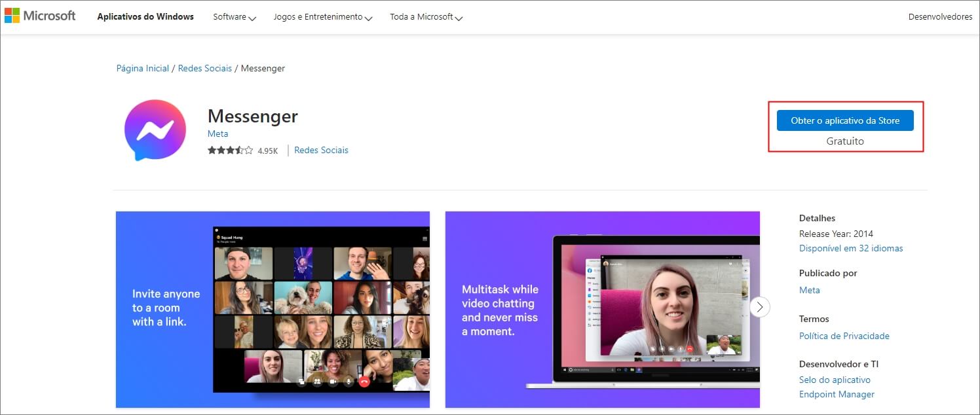This screenshot has width=980, height=415.
Task: Click the Messenger app icon
Action: (155, 130)
